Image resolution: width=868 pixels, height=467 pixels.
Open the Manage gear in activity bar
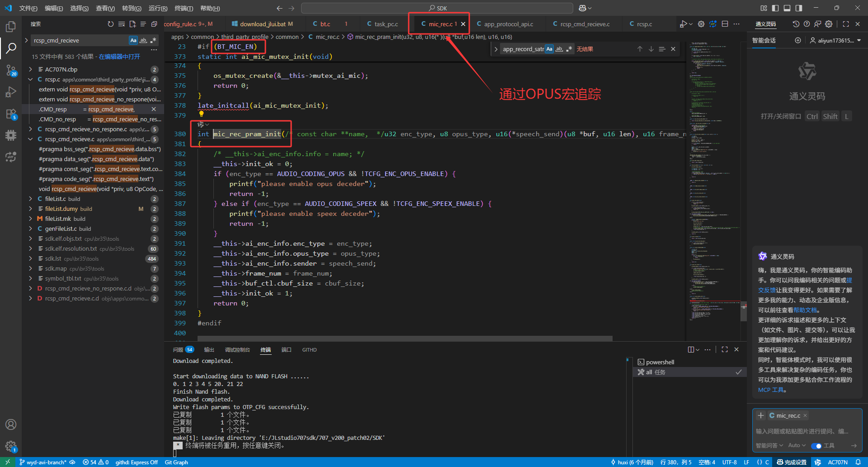[x=11, y=446]
